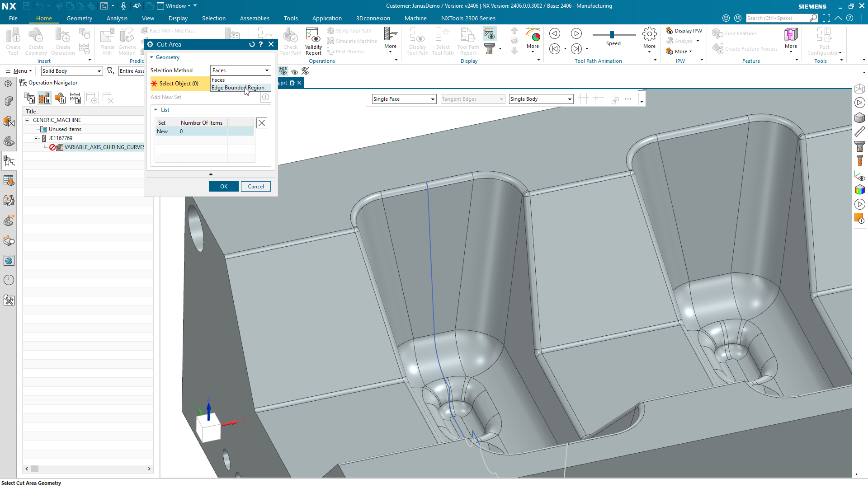Open voice command microphone

pyautogui.click(x=123, y=6)
